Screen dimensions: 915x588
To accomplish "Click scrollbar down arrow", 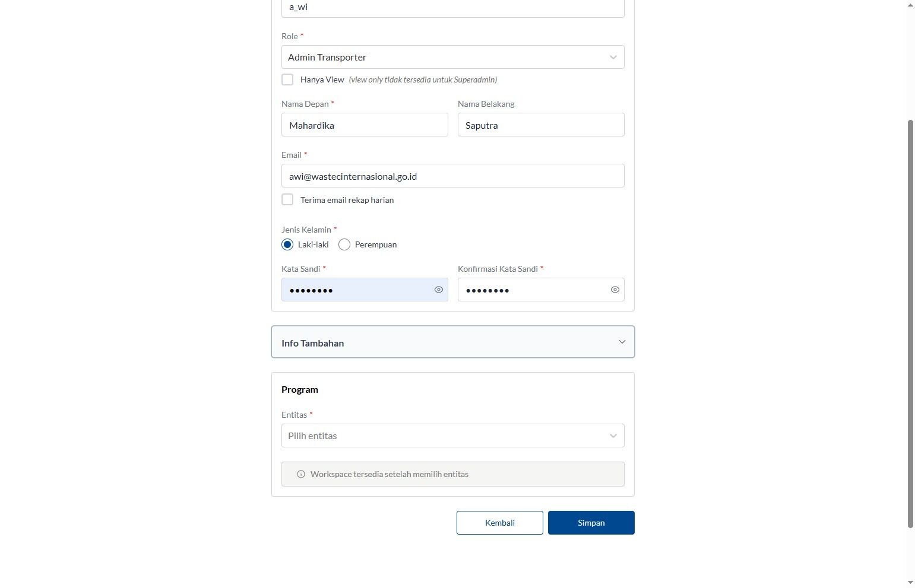I will click(x=910, y=582).
